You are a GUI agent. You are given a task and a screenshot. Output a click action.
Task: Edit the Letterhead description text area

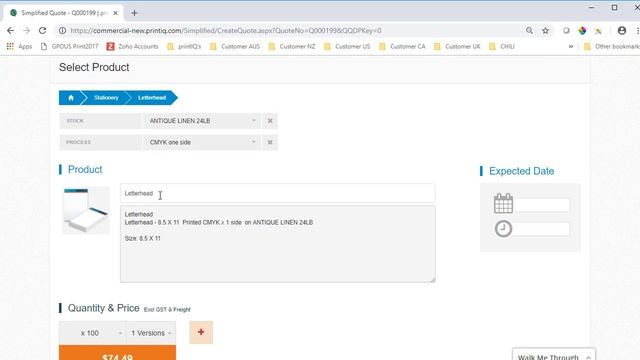[x=278, y=244]
